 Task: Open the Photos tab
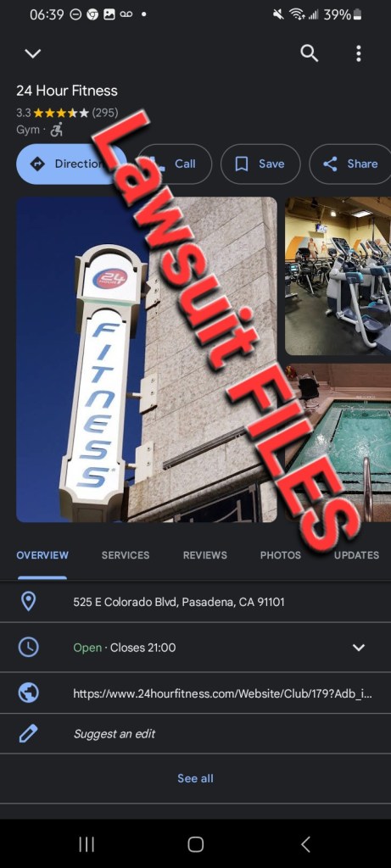pos(281,555)
